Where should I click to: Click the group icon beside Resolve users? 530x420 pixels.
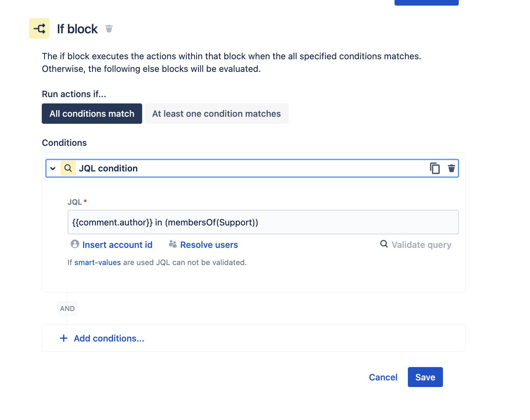click(x=173, y=244)
